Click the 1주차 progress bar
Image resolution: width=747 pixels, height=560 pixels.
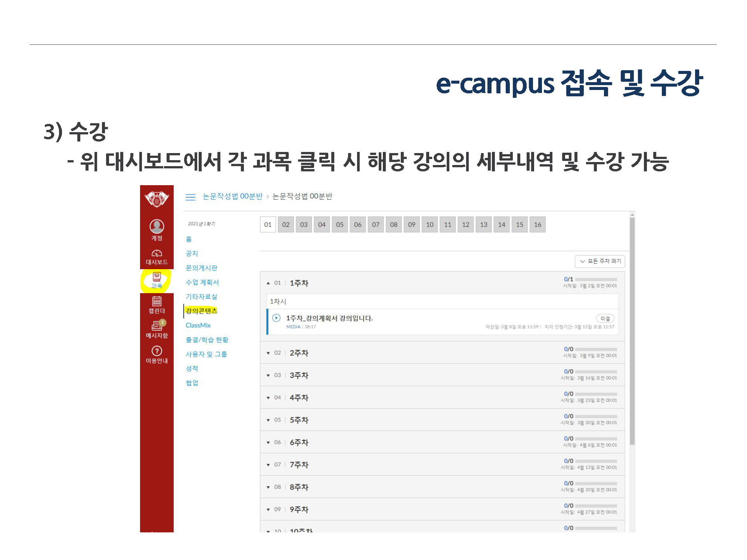pos(596,280)
